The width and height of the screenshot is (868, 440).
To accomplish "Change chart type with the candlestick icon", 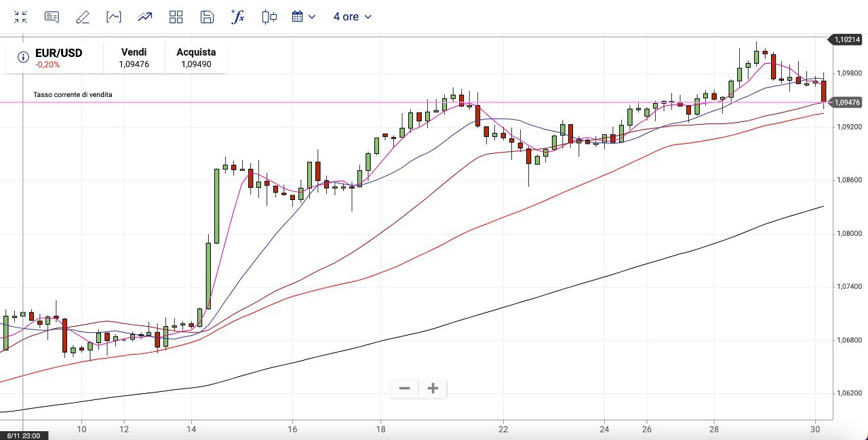I will pyautogui.click(x=269, y=17).
